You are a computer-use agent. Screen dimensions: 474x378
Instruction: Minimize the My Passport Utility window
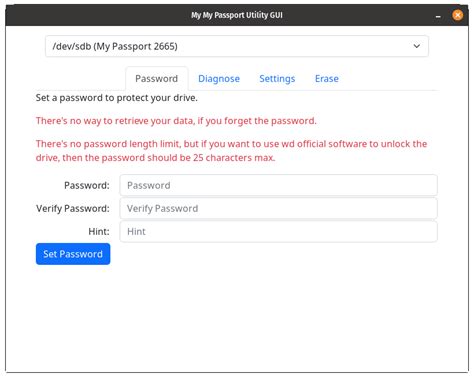438,16
